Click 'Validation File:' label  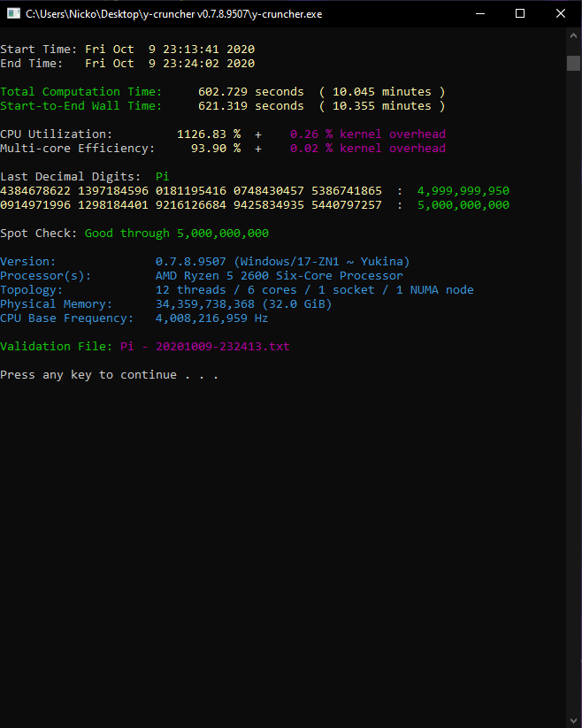click(56, 347)
